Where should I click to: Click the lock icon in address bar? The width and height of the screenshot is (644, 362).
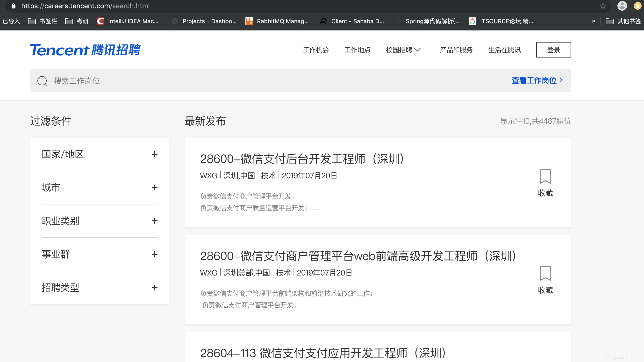click(x=14, y=6)
